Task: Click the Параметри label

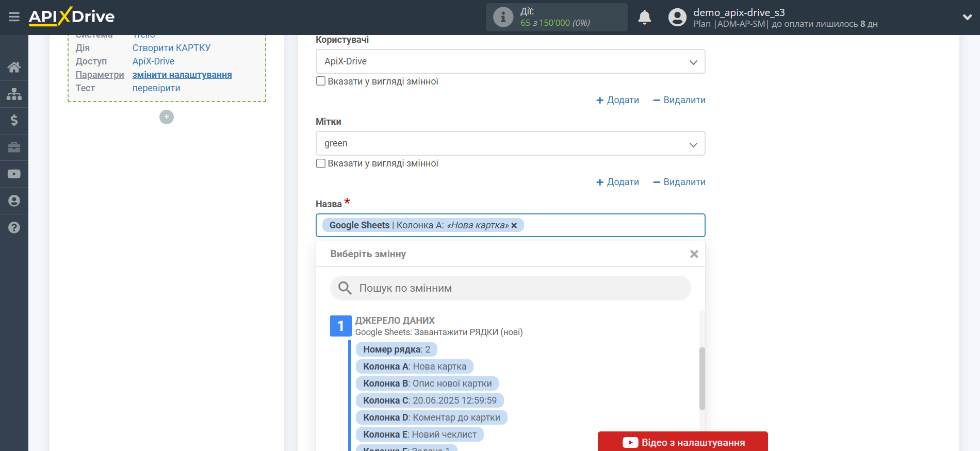Action: [100, 75]
